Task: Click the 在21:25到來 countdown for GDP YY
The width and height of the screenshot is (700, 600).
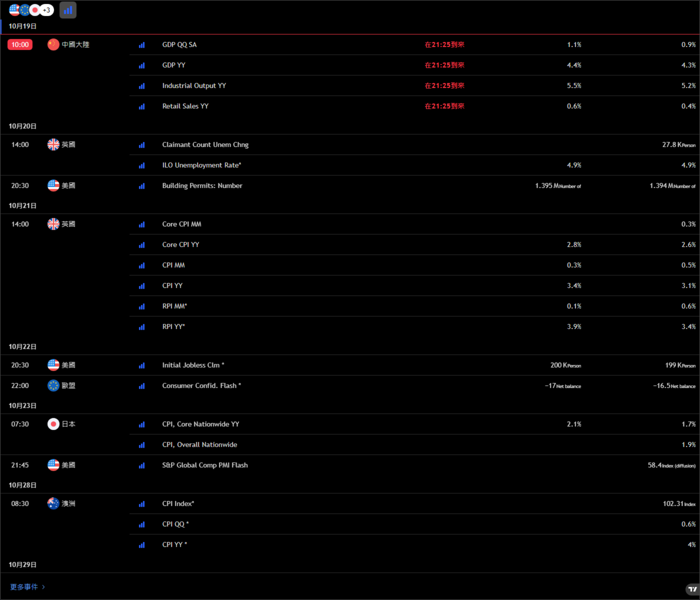Action: [x=444, y=65]
